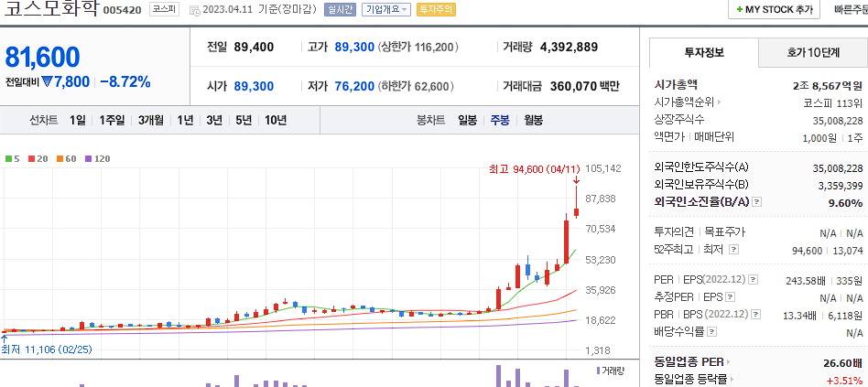
Task: Click the purple 거래량 volume legend marker
Action: [599, 371]
